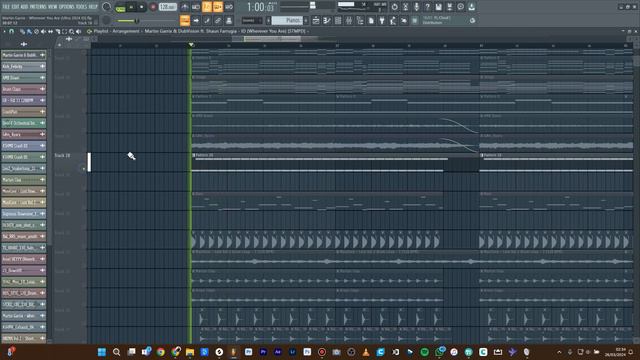Click the 128 tempo field
This screenshot has height=360, width=640.
167,7
